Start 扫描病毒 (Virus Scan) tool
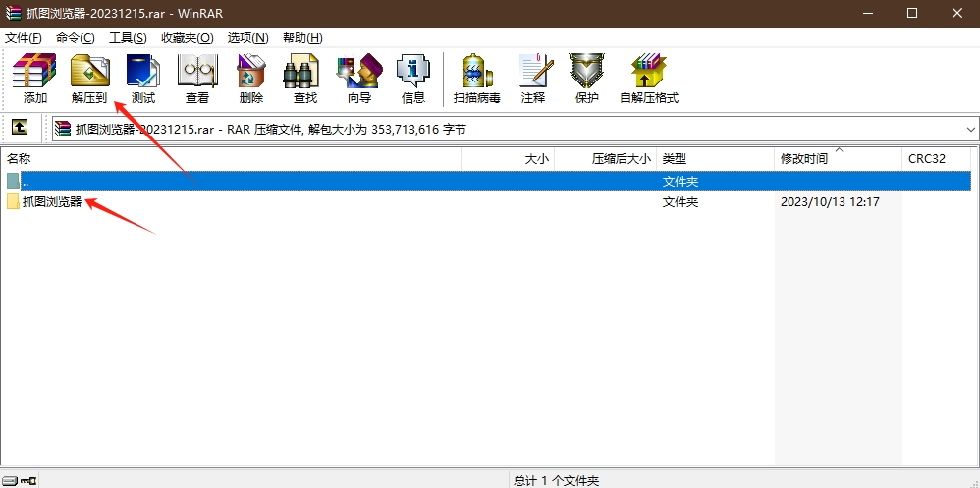Viewport: 980px width, 488px height. pos(477,79)
